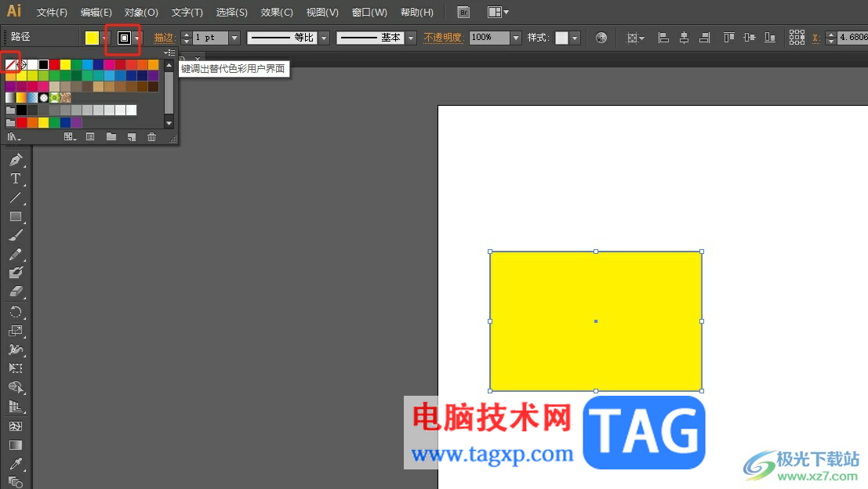
Task: Select the Paintbrush tool
Action: tap(16, 235)
